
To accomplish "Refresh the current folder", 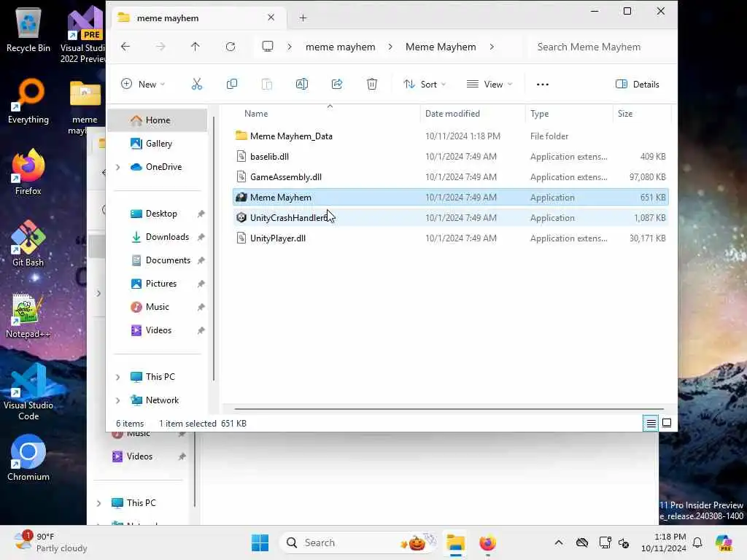I will click(x=231, y=47).
